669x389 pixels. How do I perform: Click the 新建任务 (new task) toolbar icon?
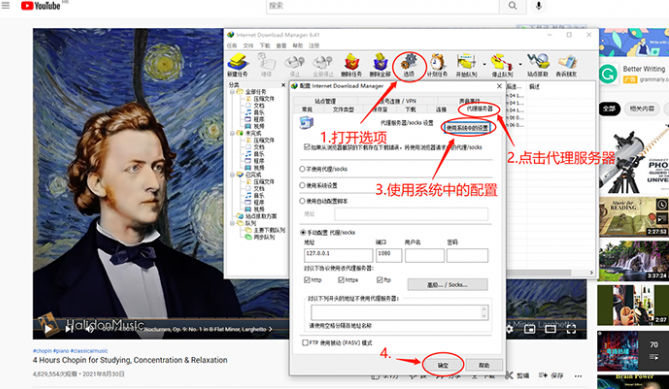[238, 62]
